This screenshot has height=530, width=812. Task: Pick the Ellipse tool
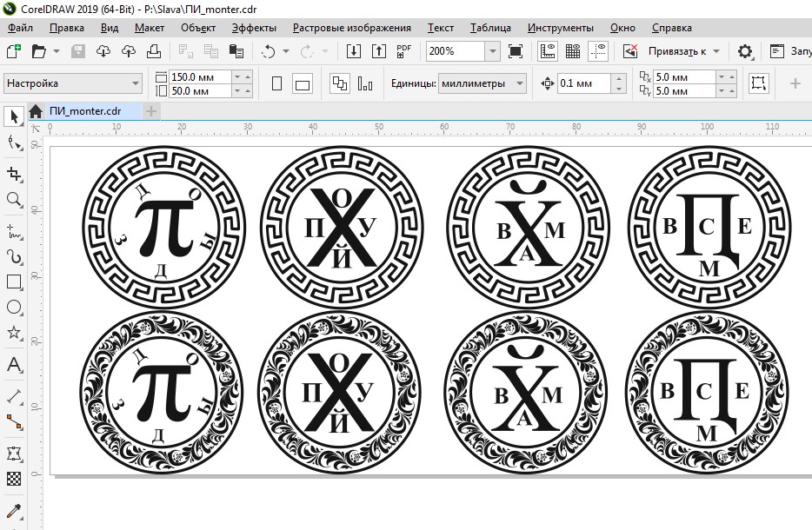14,307
